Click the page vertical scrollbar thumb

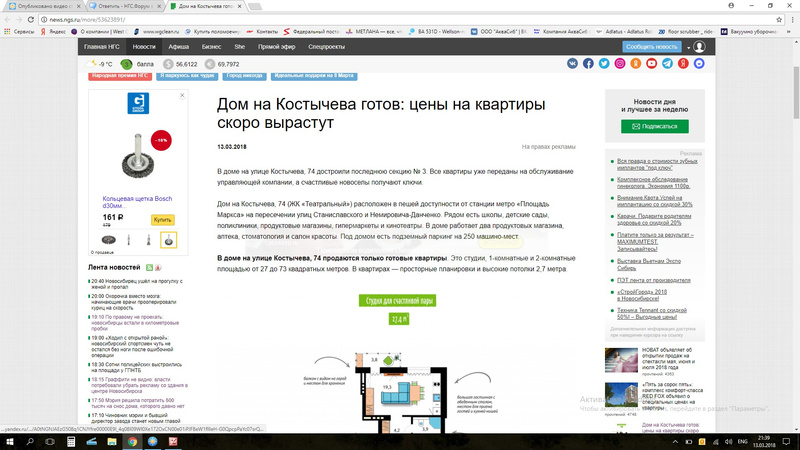[x=796, y=92]
